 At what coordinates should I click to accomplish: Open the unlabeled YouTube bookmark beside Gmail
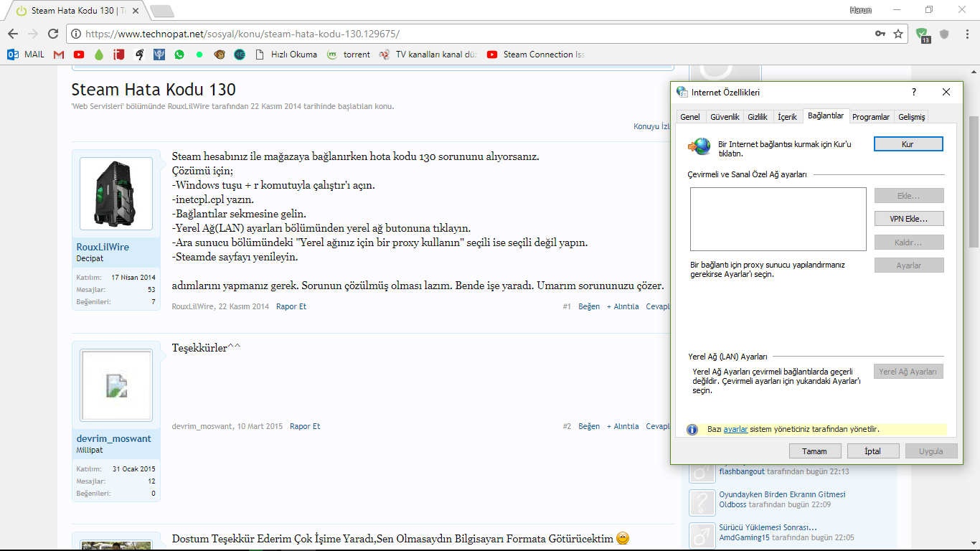(x=79, y=55)
